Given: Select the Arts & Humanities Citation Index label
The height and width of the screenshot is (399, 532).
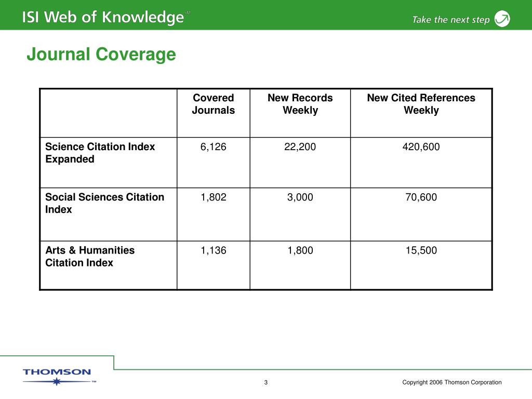Looking at the screenshot, I should (90, 257).
